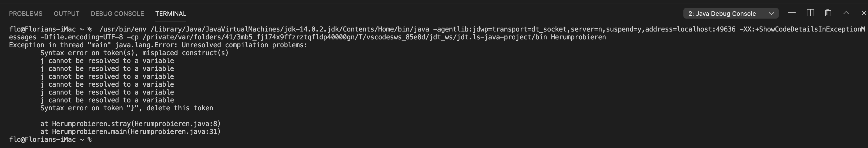The image size is (868, 148).
Task: Open the Java Debug Console terminal selector
Action: pos(731,14)
